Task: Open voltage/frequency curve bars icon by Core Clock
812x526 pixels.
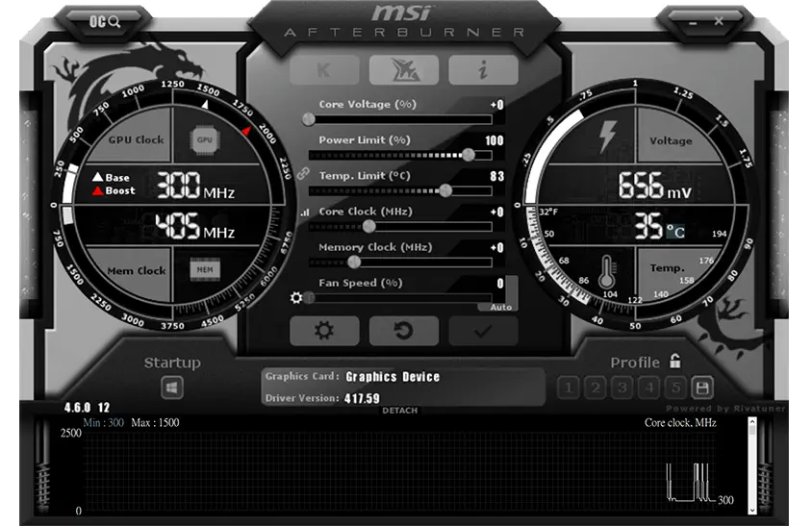Action: (305, 213)
